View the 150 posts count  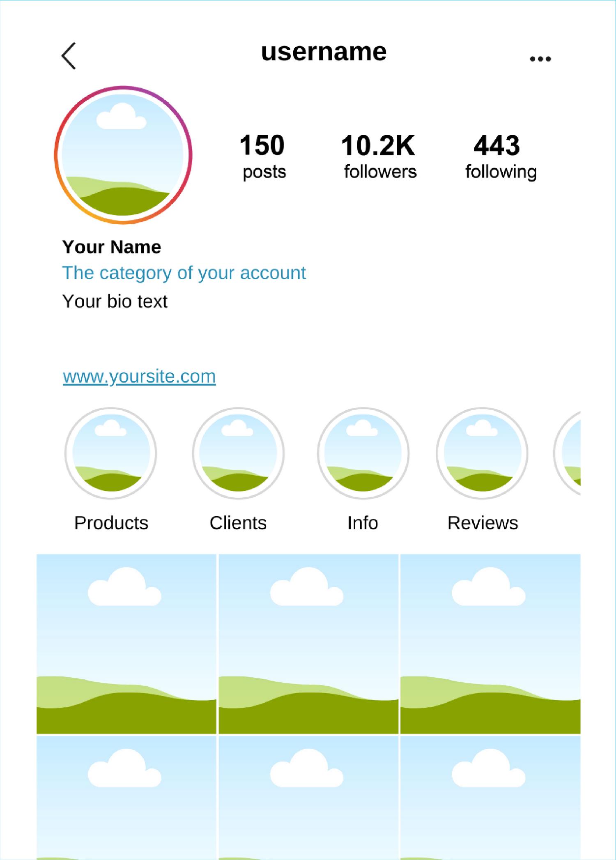[x=263, y=156]
